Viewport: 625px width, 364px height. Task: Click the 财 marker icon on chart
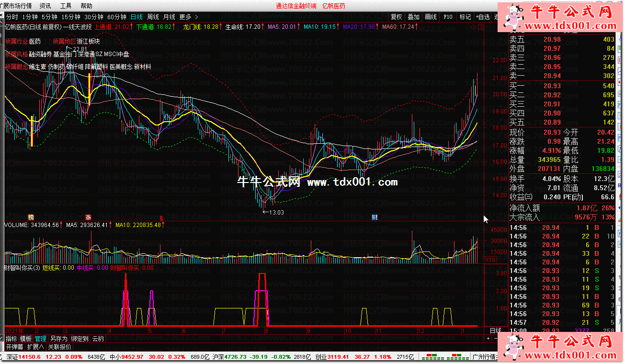point(375,217)
